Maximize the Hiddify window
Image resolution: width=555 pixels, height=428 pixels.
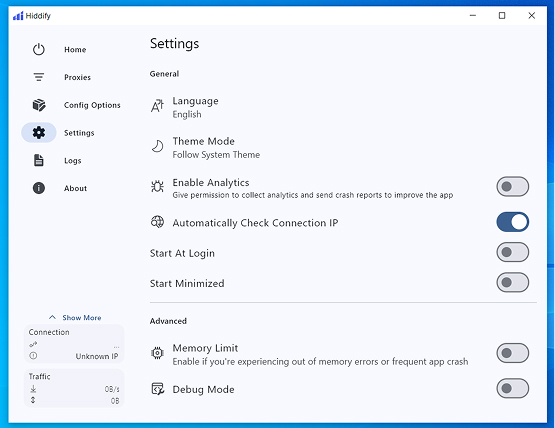tap(502, 16)
